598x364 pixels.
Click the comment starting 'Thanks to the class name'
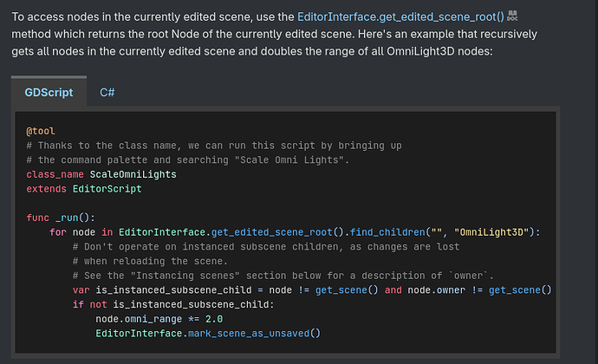click(x=214, y=146)
